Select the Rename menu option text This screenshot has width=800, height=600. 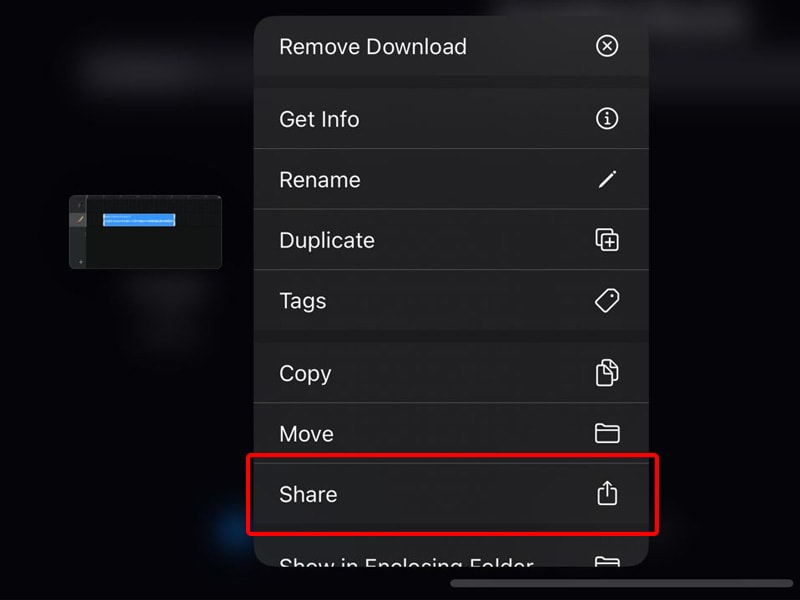320,180
